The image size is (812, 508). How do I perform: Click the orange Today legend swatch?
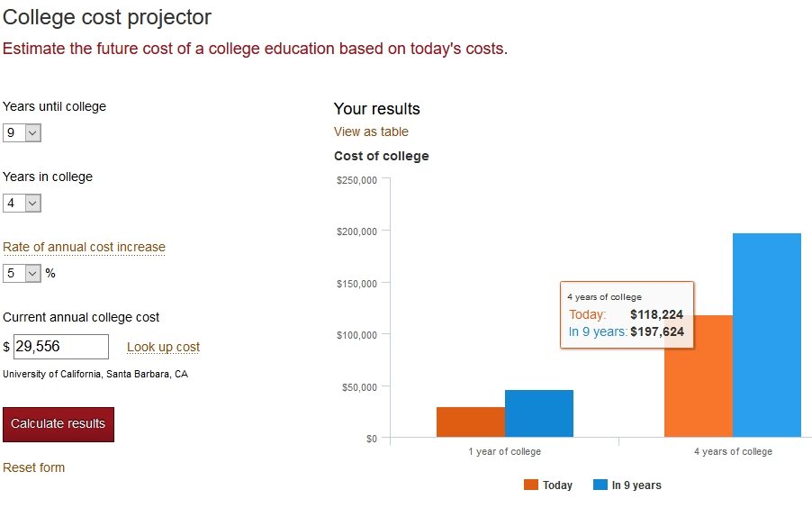(x=531, y=485)
